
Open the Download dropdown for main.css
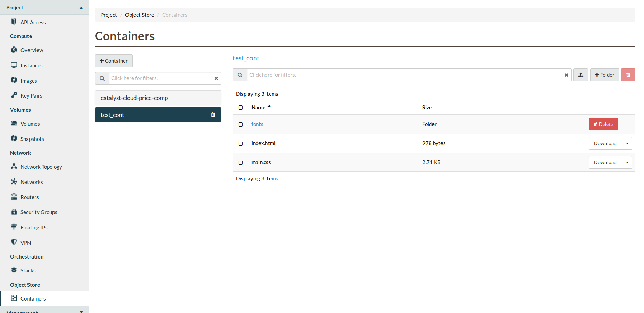627,162
